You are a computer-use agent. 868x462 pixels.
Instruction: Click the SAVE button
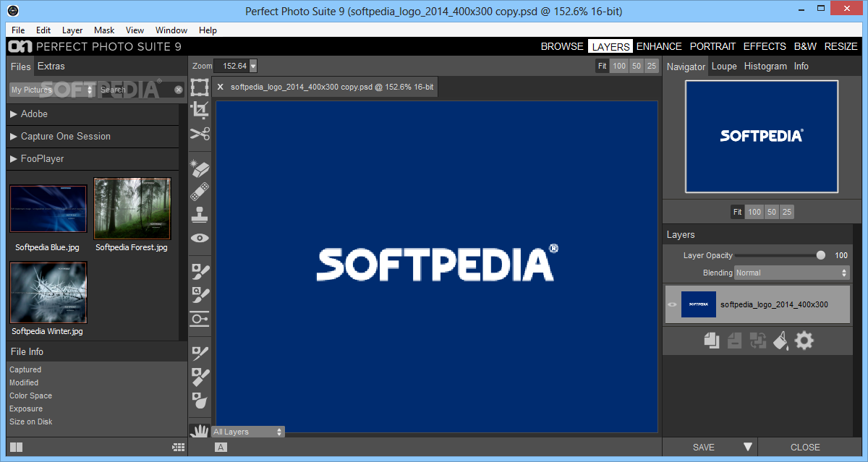point(703,448)
